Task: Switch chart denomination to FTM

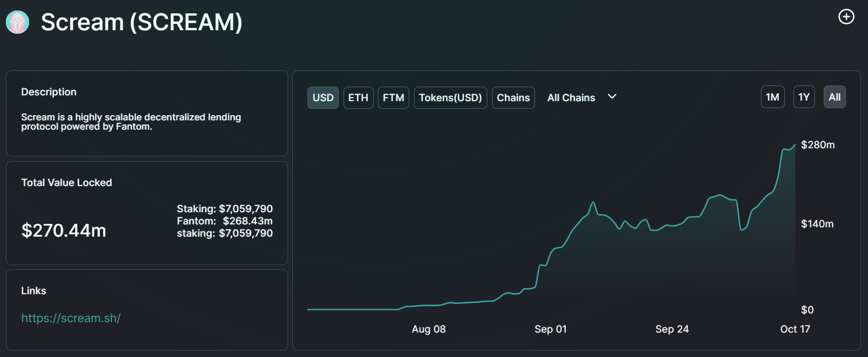Action: pos(394,98)
